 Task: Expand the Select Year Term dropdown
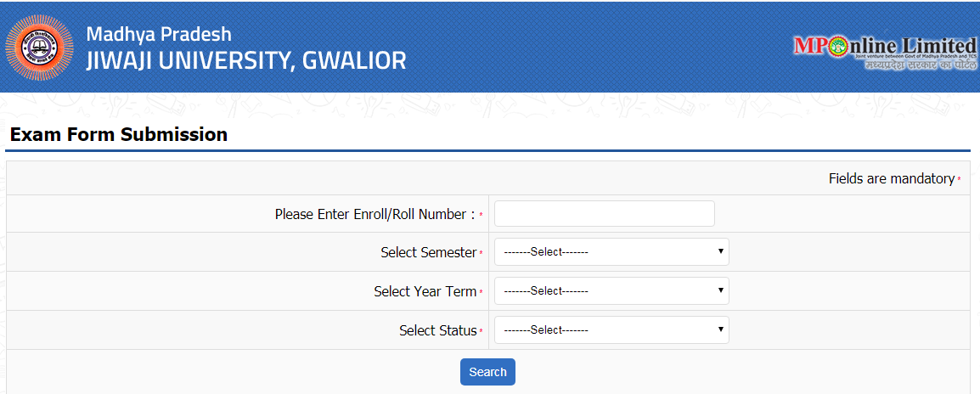point(611,291)
